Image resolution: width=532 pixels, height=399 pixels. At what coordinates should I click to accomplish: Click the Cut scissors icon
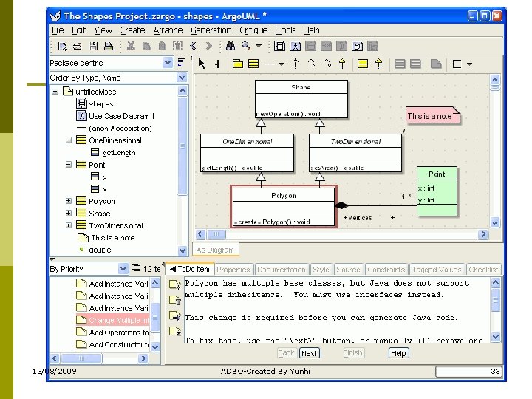131,46
